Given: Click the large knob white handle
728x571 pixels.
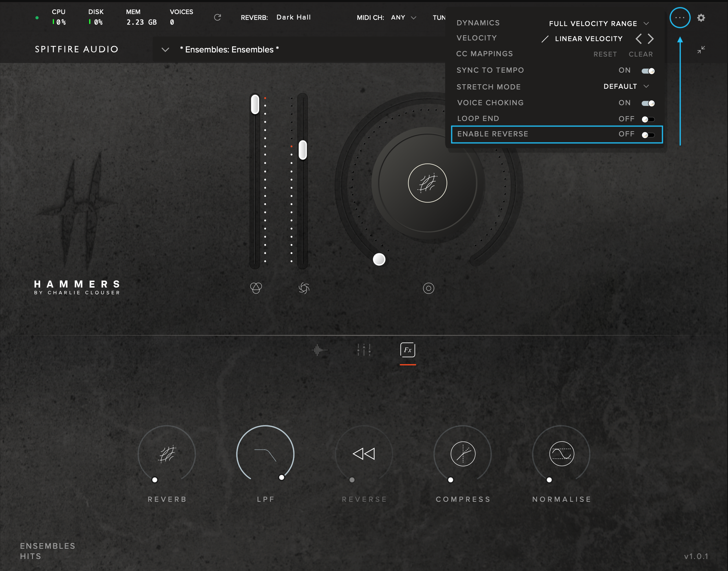Looking at the screenshot, I should pos(379,259).
